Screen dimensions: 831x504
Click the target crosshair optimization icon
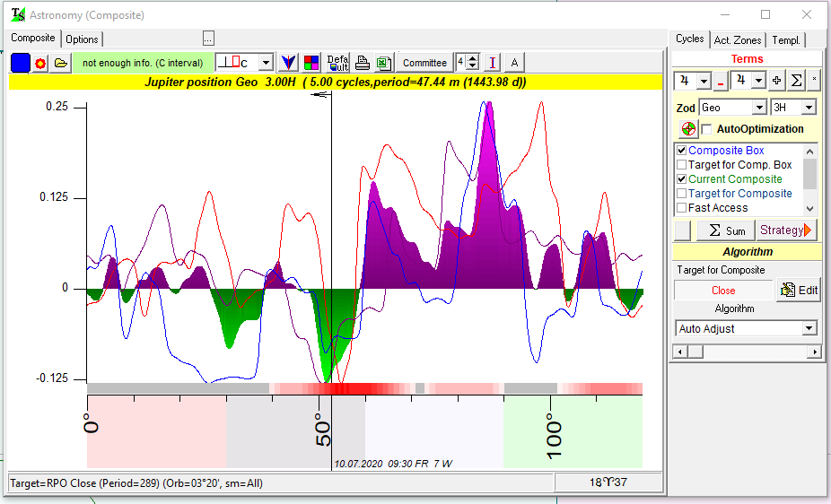688,129
